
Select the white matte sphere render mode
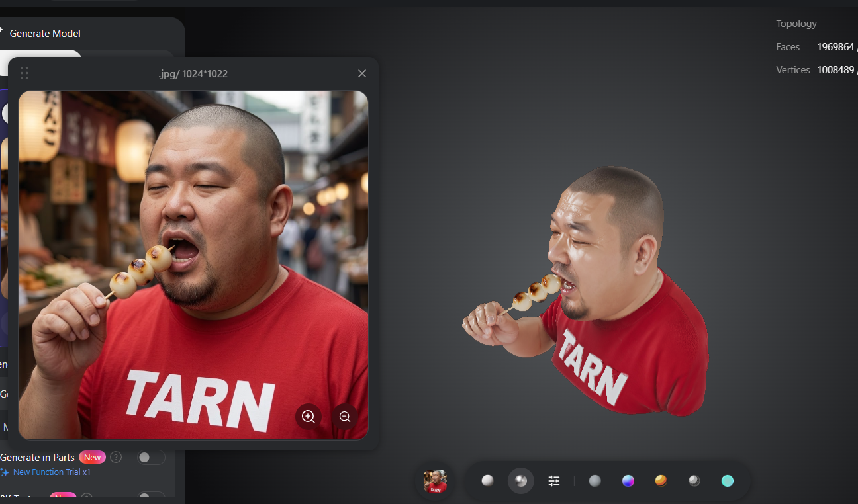coord(488,481)
